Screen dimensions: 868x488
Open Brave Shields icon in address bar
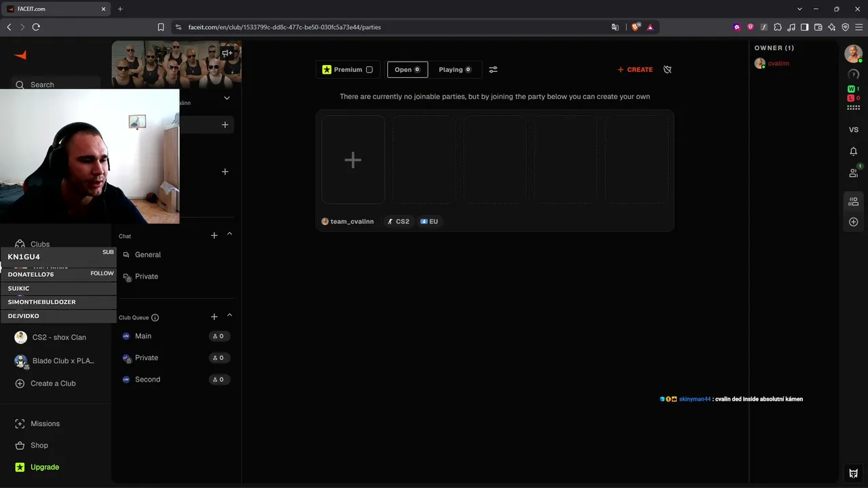coord(636,27)
